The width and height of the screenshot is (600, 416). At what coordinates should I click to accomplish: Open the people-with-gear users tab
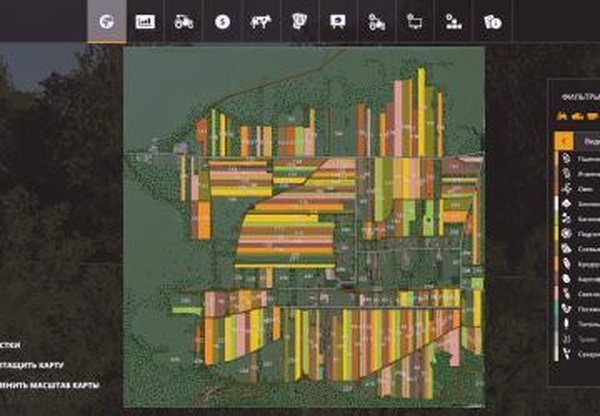click(x=454, y=22)
